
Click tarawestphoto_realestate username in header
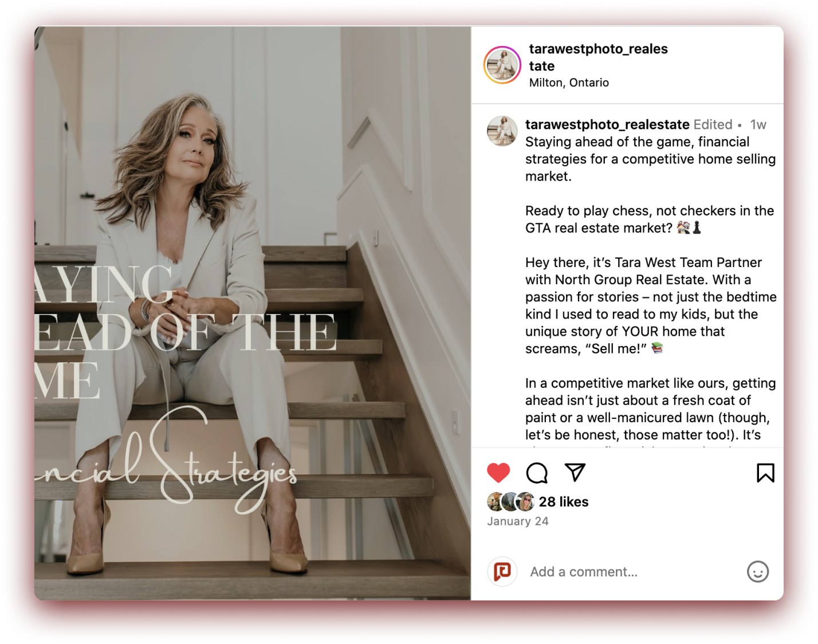point(598,57)
